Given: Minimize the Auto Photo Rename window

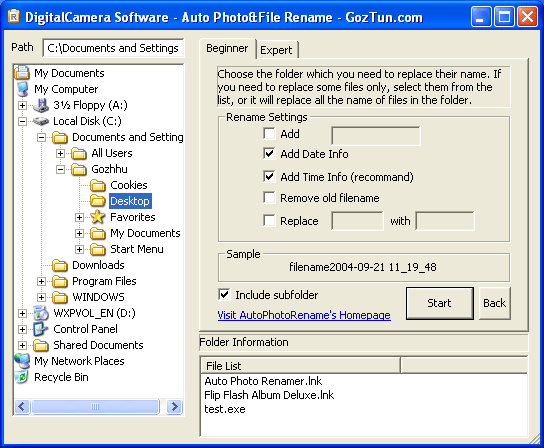Looking at the screenshot, I should (x=481, y=16).
